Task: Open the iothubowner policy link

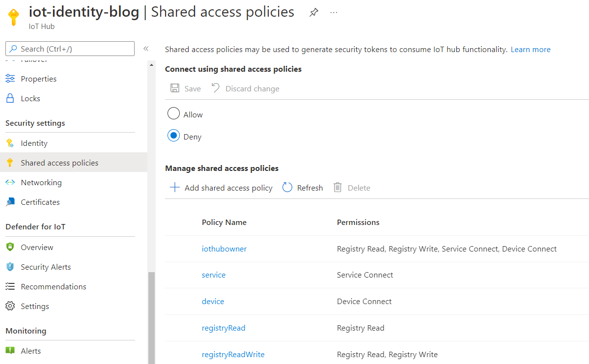Action: pyautogui.click(x=224, y=249)
